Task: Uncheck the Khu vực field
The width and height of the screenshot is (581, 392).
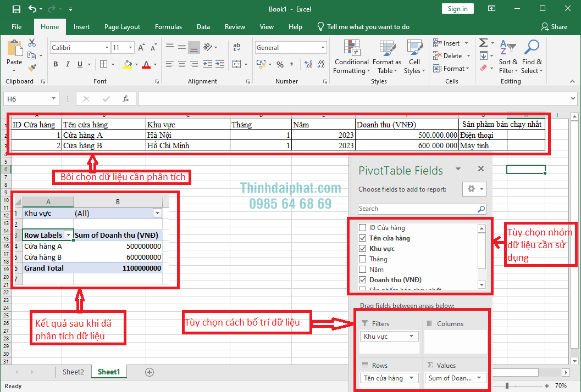Action: pyautogui.click(x=363, y=248)
